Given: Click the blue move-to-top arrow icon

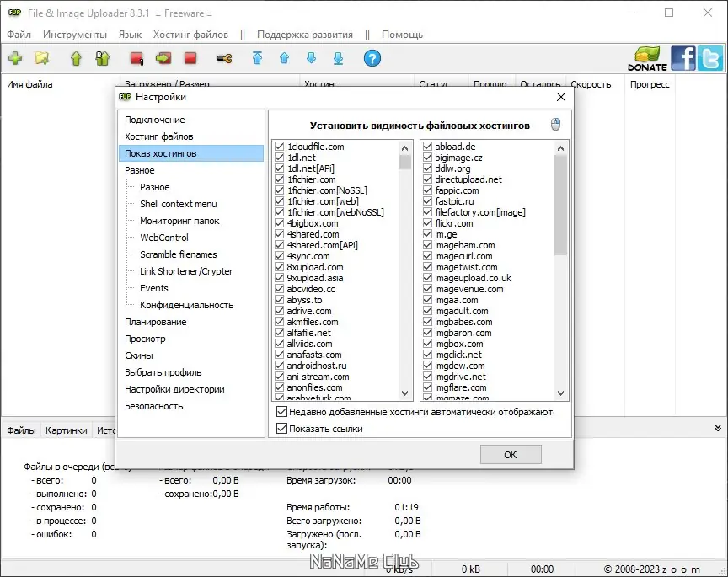Looking at the screenshot, I should (x=257, y=58).
